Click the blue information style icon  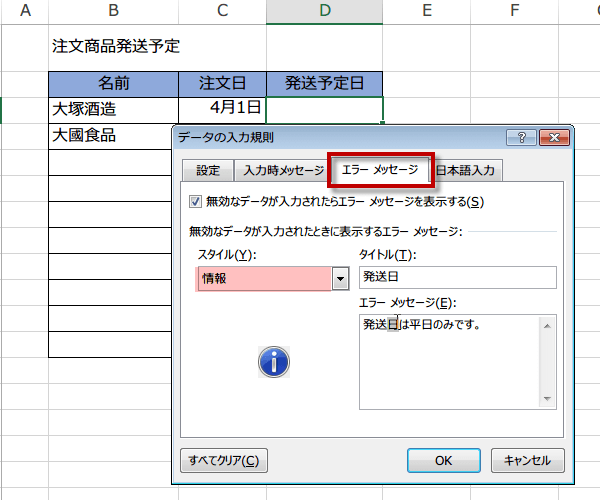(274, 362)
